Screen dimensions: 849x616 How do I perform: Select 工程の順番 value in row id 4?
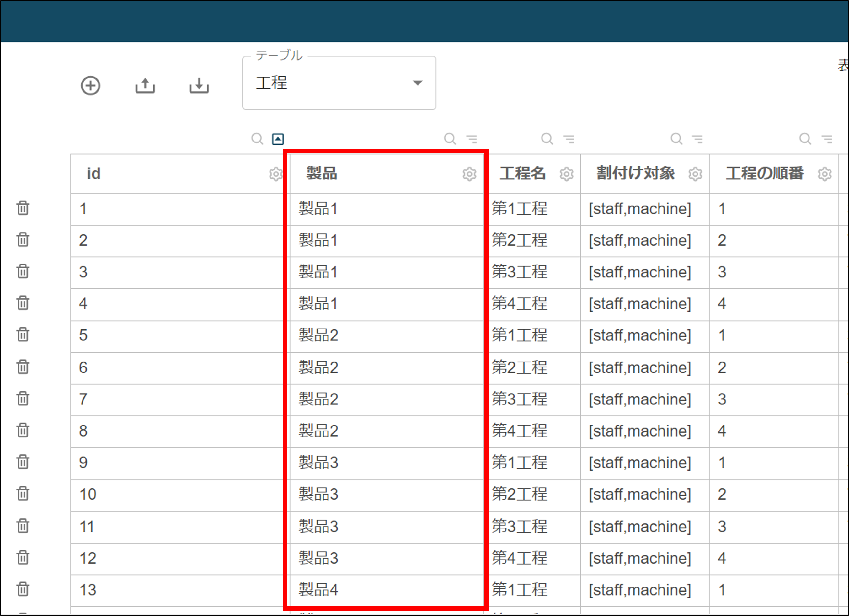(x=774, y=304)
